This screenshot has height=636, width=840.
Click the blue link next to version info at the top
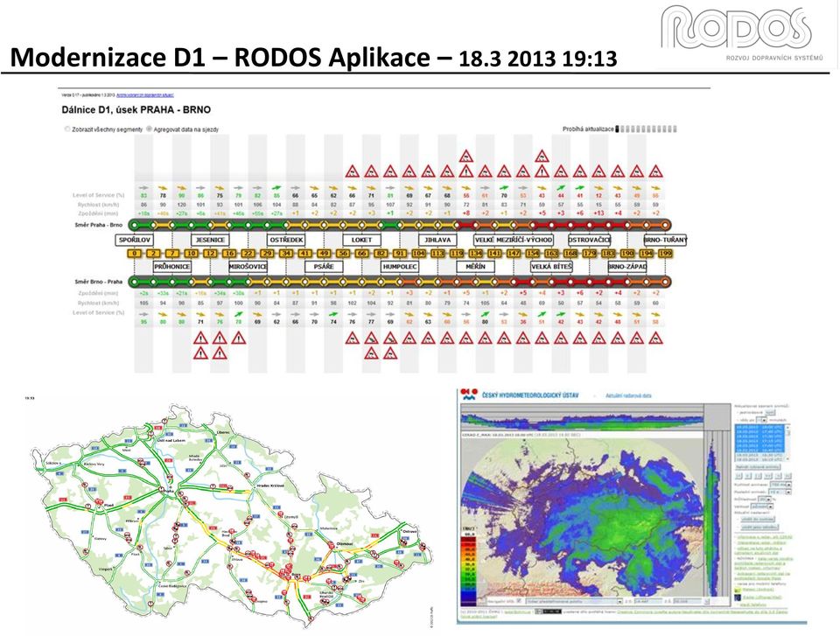(145, 94)
